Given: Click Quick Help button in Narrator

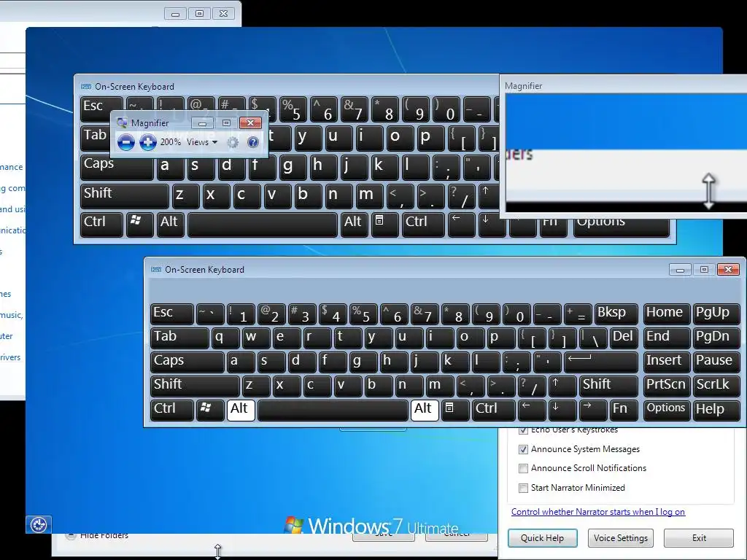Looking at the screenshot, I should tap(542, 538).
